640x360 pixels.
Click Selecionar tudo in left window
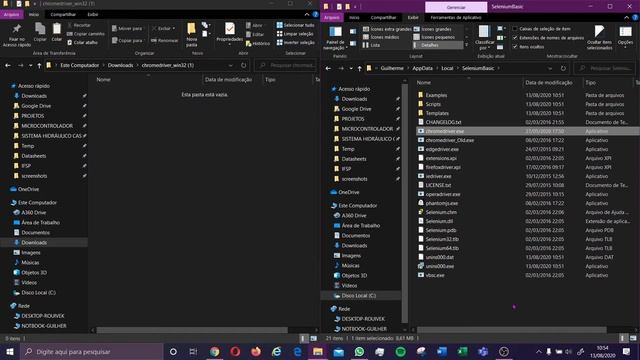[296, 25]
